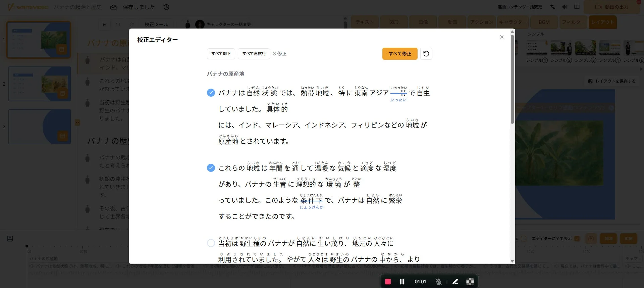Viewport: 644px width, 288px height.
Task: Click the preview screen icon left of 16:9
Action: click(x=591, y=239)
